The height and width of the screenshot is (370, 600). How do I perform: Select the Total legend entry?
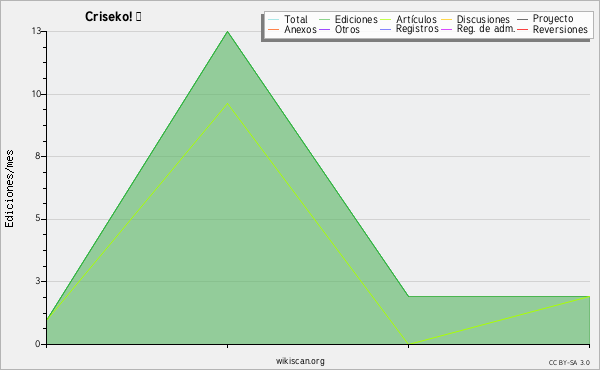(x=296, y=19)
